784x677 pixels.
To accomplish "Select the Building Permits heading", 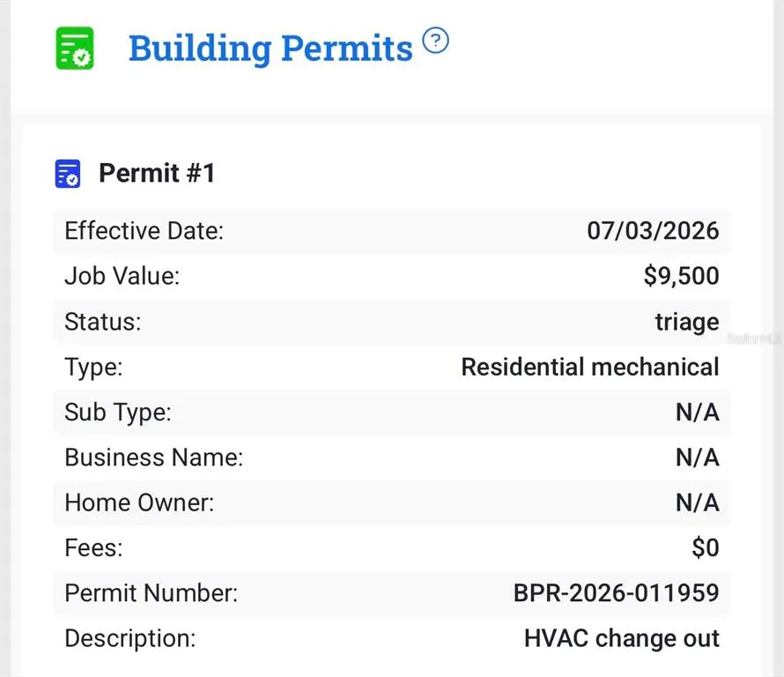I will coord(270,48).
